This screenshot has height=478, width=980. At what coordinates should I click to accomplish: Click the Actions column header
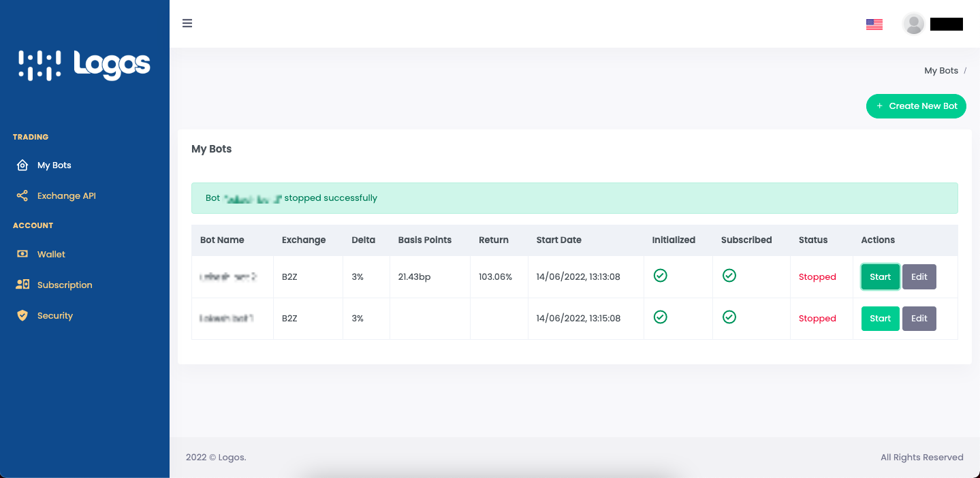click(x=878, y=240)
